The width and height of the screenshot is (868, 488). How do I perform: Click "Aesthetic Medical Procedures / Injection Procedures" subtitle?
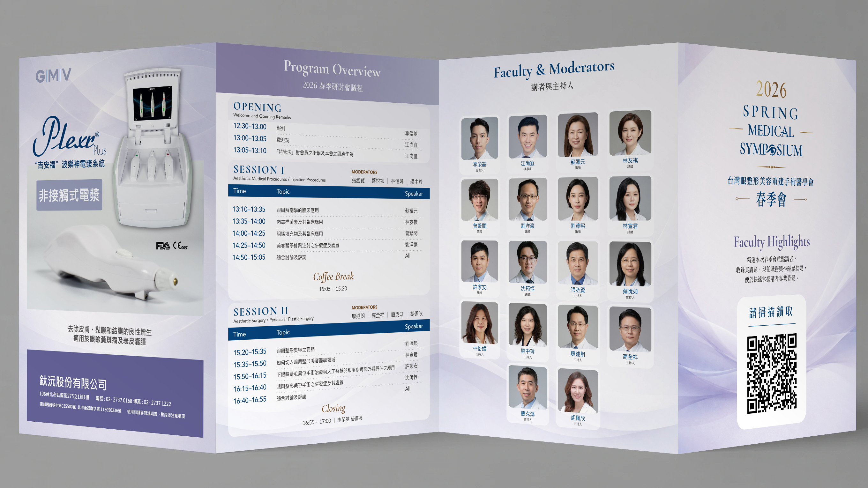coord(279,179)
